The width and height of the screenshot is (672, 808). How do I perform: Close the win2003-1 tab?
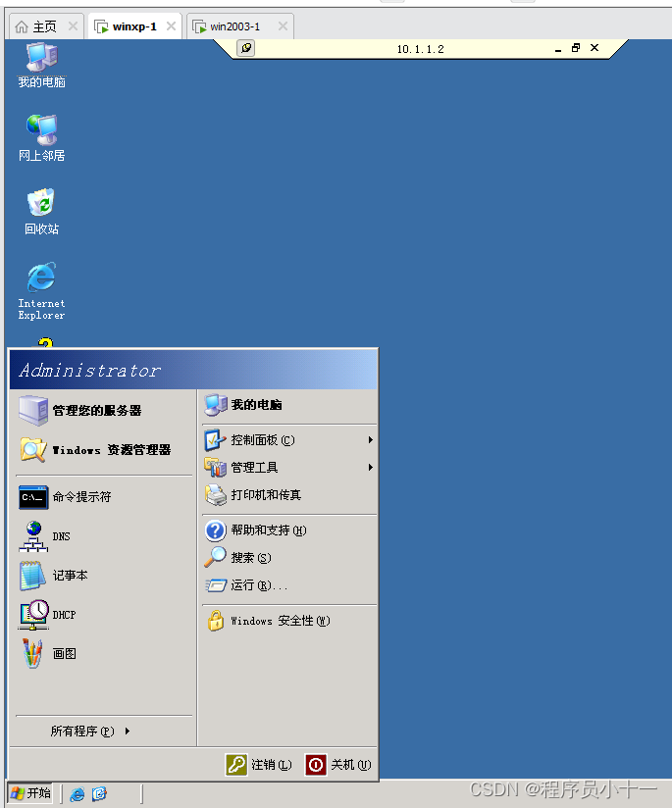[283, 25]
